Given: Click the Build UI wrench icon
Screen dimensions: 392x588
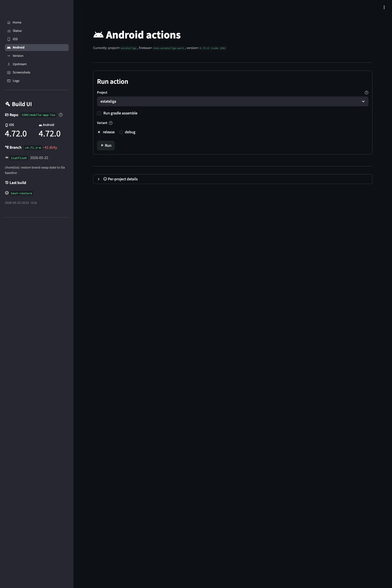Looking at the screenshot, I should point(8,104).
